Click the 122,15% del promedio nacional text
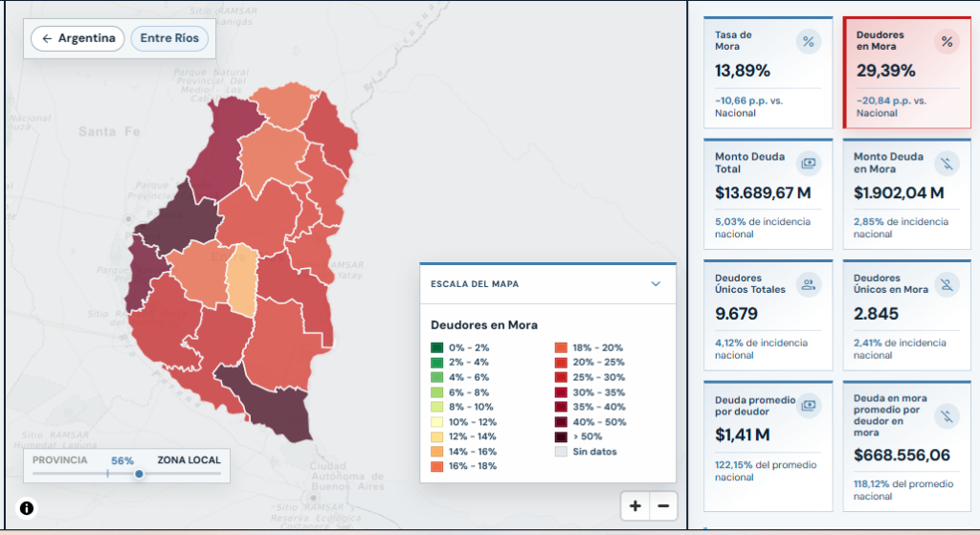 click(x=766, y=471)
